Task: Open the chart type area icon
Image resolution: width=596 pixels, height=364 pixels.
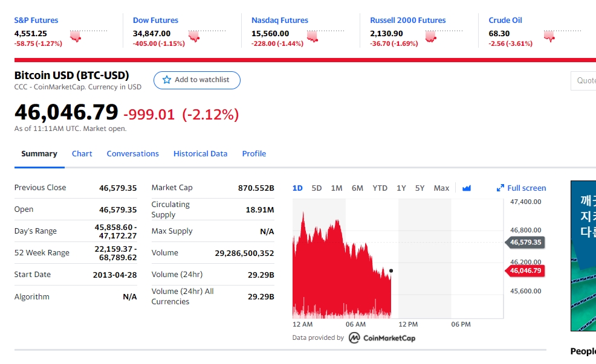Action: pyautogui.click(x=467, y=188)
